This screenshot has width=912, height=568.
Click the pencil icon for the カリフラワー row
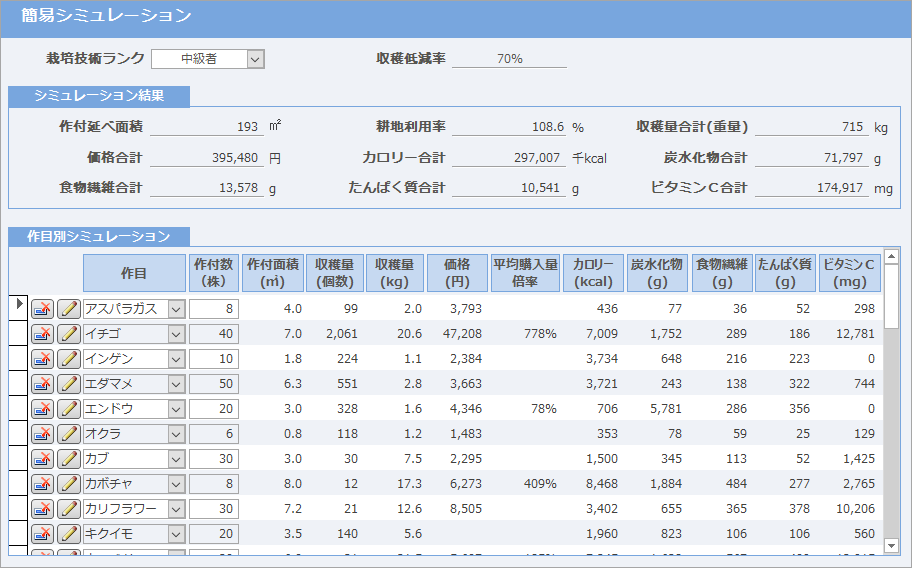tap(68, 509)
